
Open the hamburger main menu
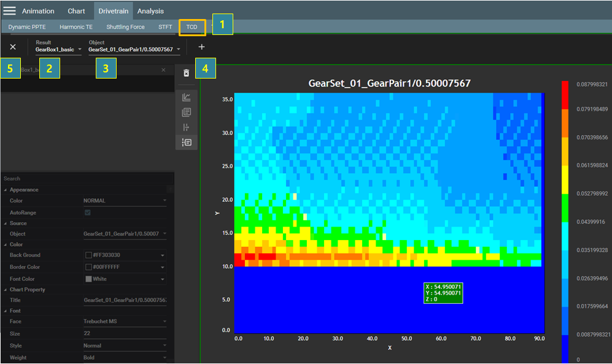pyautogui.click(x=9, y=10)
